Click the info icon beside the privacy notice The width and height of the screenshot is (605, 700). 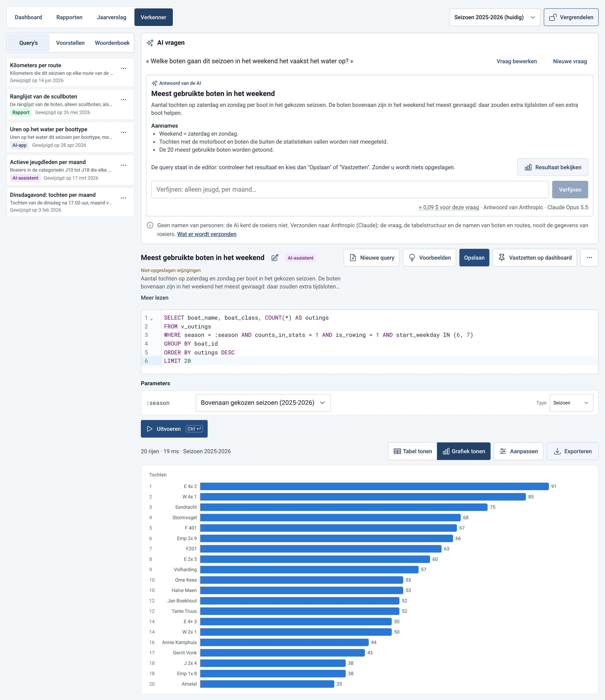point(150,225)
